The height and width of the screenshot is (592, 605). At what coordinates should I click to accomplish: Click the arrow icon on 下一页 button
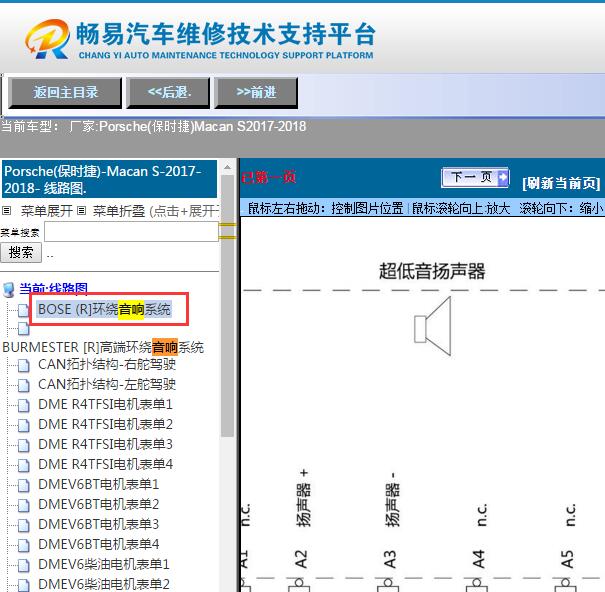(503, 178)
